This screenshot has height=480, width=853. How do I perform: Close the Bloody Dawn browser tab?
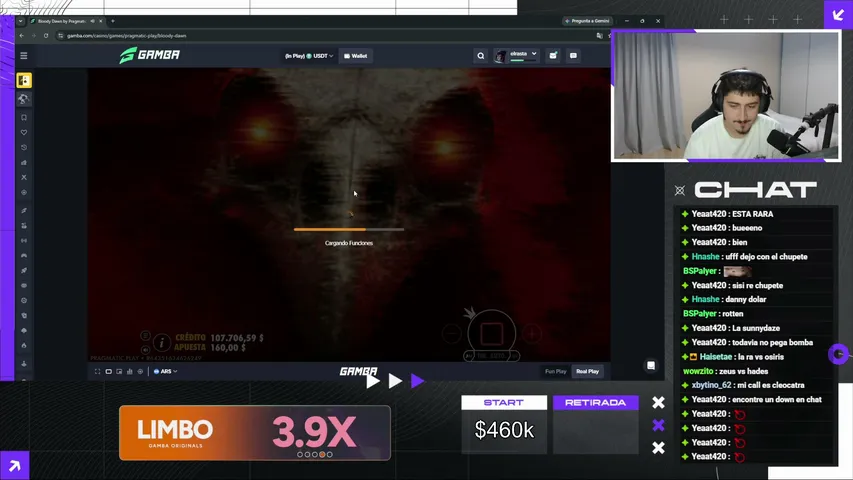point(101,21)
